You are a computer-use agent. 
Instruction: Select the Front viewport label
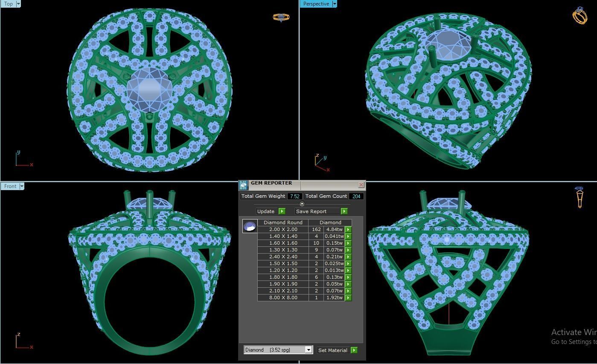(10, 186)
